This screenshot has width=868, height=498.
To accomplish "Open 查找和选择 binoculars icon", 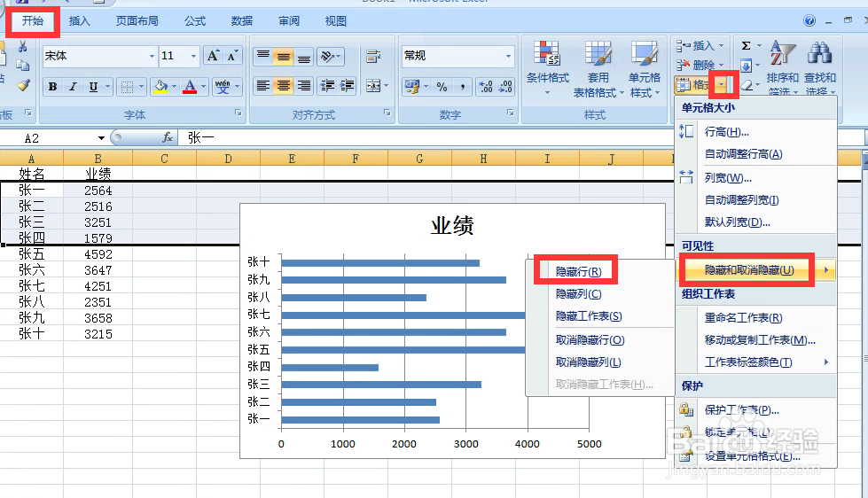I will pos(819,68).
